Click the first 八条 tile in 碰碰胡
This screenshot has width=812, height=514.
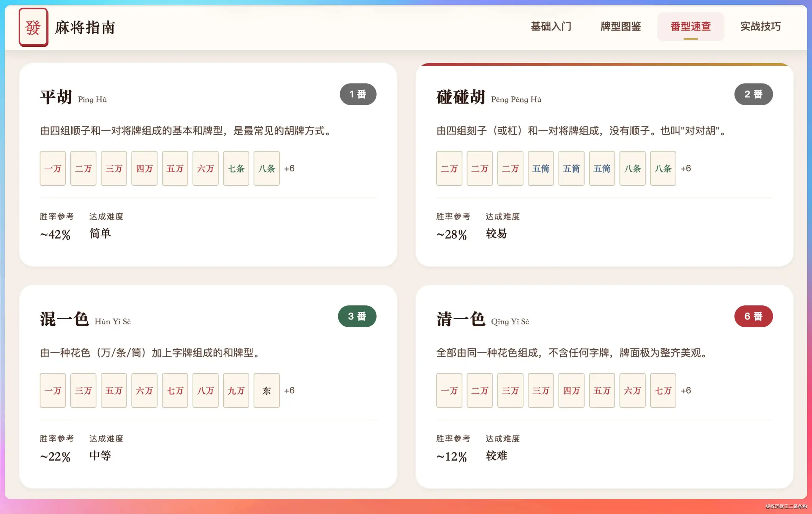pyautogui.click(x=632, y=168)
